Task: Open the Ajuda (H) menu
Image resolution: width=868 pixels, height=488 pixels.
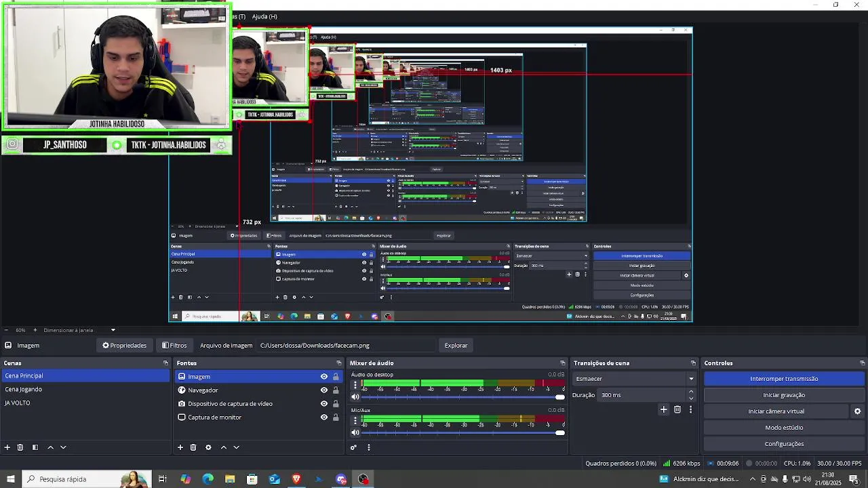Action: click(264, 16)
